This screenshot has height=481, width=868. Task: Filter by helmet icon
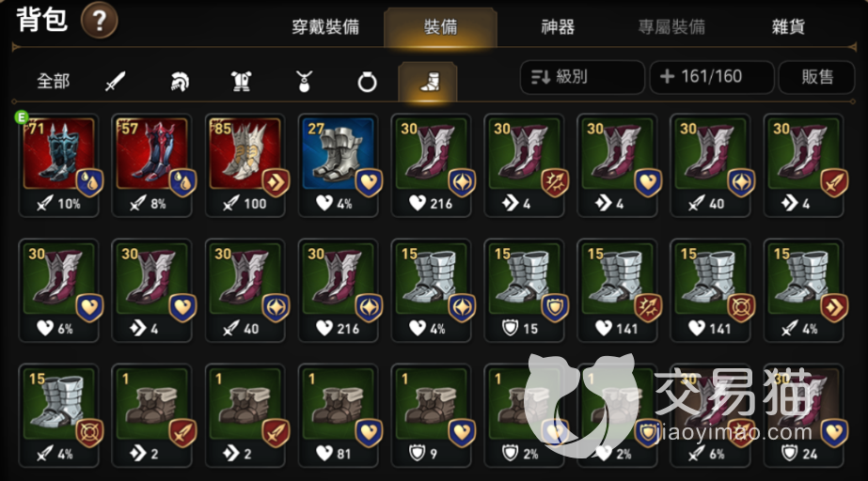coord(179,82)
